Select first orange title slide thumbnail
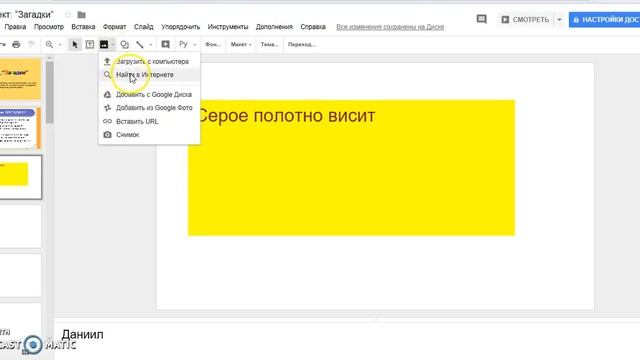The height and width of the screenshot is (360, 640). tap(20, 79)
